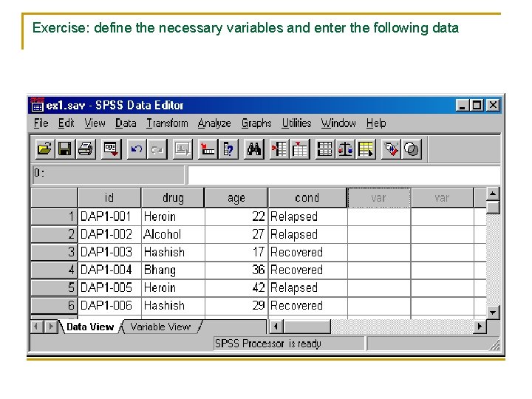Image resolution: width=532 pixels, height=399 pixels.
Task: Select row number 1 header
Action: click(x=54, y=216)
